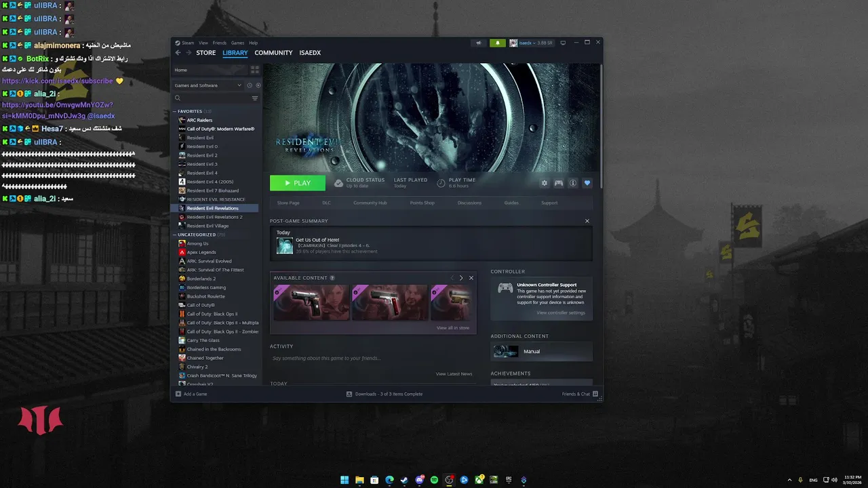Image resolution: width=868 pixels, height=488 pixels.
Task: Toggle favorite heart for Resident Evil Revelations
Action: click(587, 183)
